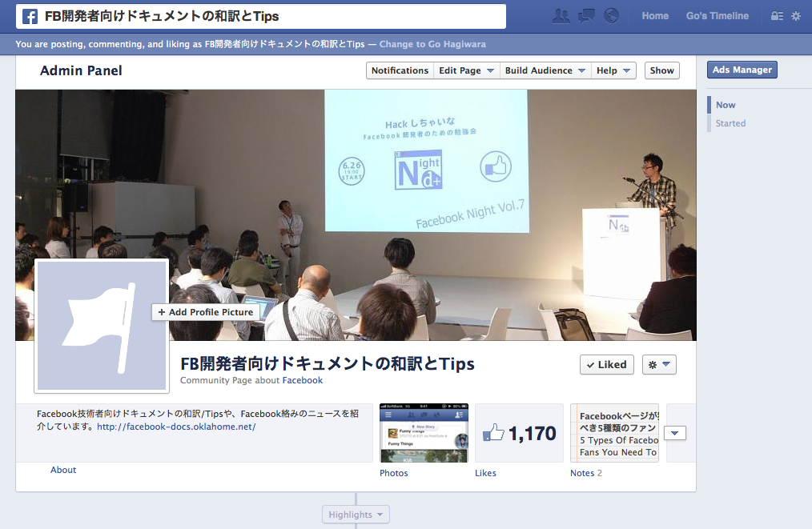Toggle the Liked button
Viewport: 812px width, 529px height.
607,364
